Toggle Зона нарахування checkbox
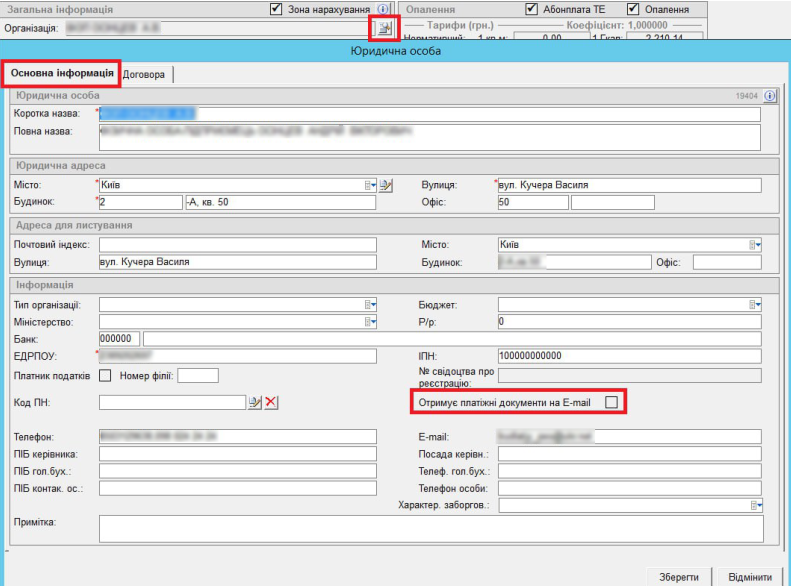This screenshot has width=791, height=586. click(x=276, y=9)
